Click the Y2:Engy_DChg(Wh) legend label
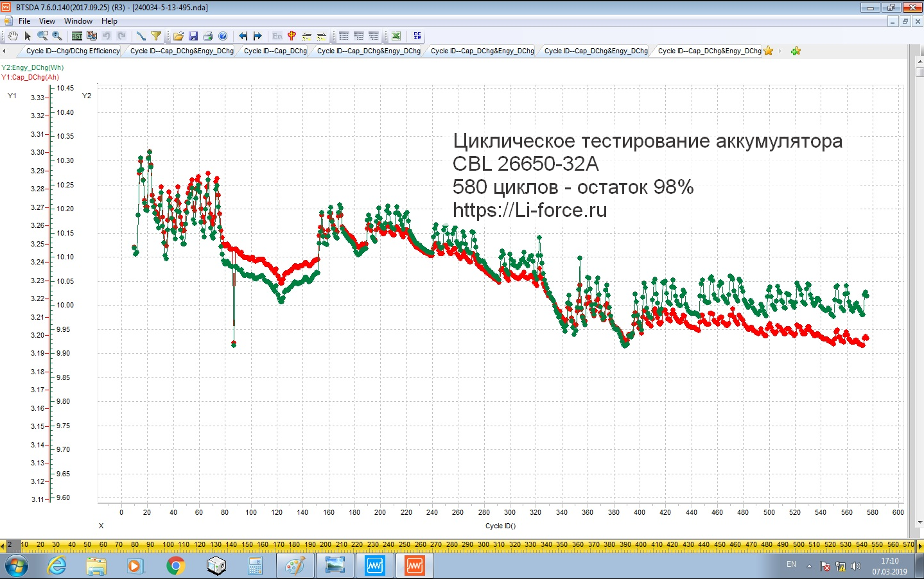This screenshot has width=924, height=579. coord(33,67)
